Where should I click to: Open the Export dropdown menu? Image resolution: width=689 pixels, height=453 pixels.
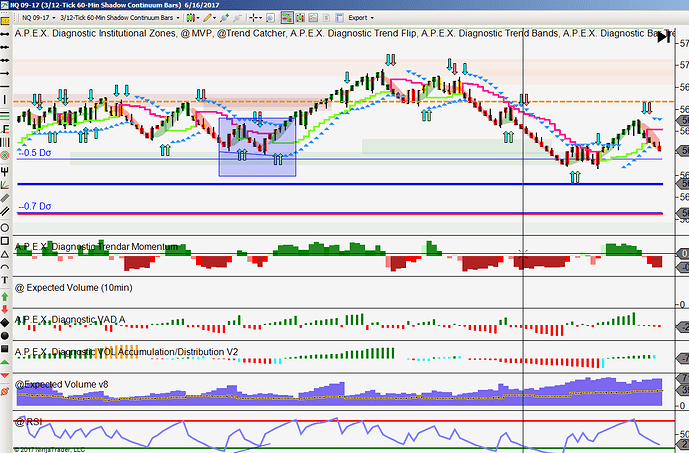click(361, 18)
